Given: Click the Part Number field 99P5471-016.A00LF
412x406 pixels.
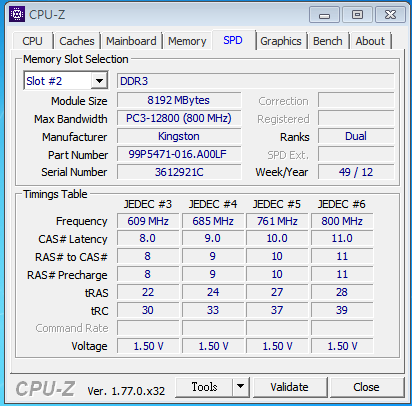Looking at the screenshot, I should pyautogui.click(x=179, y=154).
